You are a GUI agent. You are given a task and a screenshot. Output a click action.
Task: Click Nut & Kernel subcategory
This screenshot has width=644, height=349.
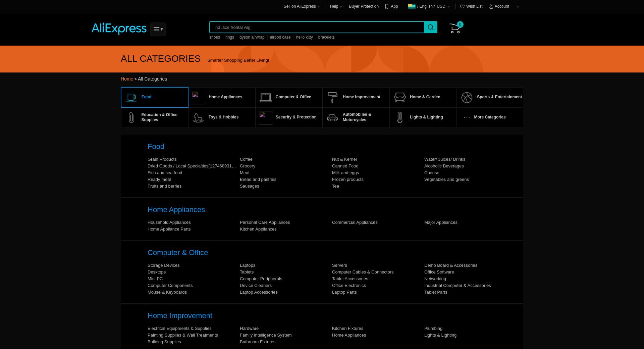coord(344,159)
